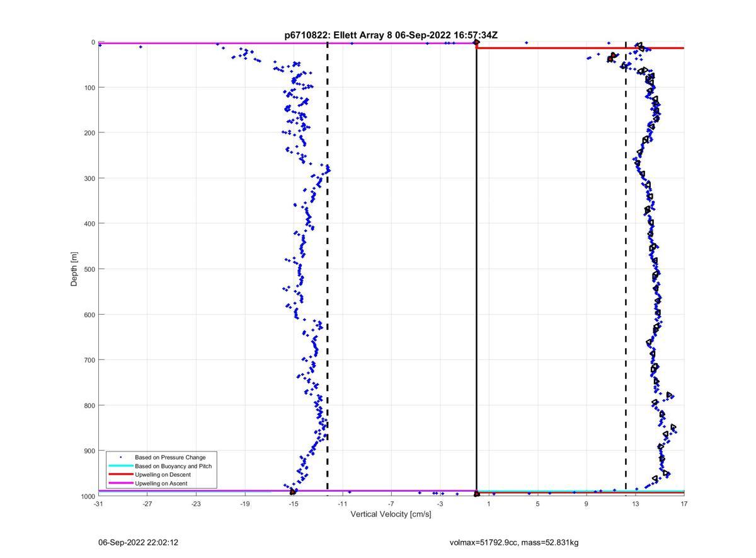Viewport: 756px width, 558px height.
Task: Click the x-axis tick label '-31'
Action: [x=98, y=504]
